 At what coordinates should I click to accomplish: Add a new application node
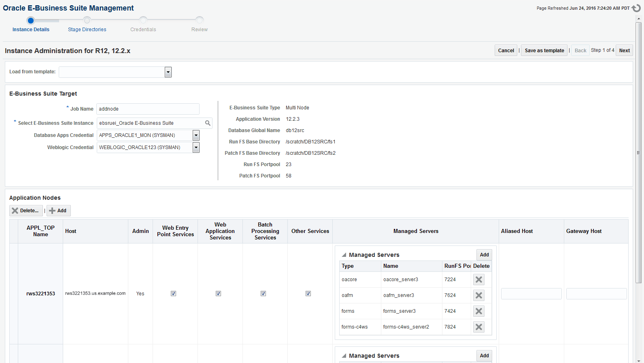point(58,211)
